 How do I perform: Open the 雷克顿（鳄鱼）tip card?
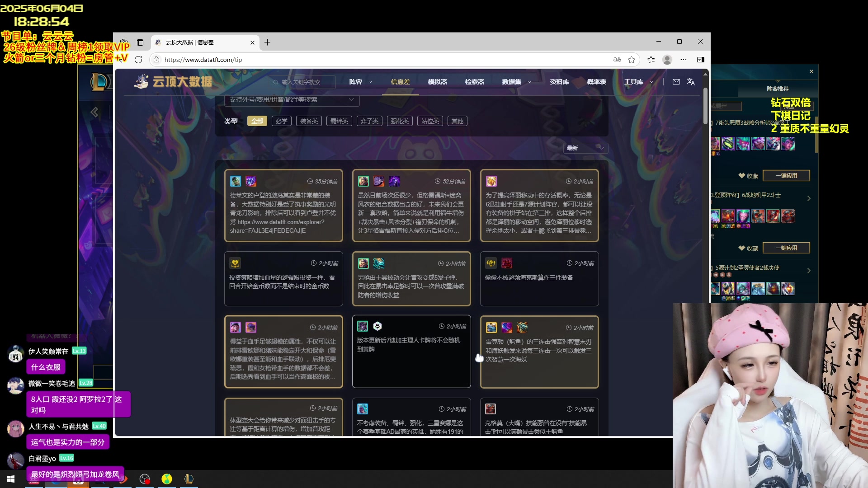click(x=539, y=352)
